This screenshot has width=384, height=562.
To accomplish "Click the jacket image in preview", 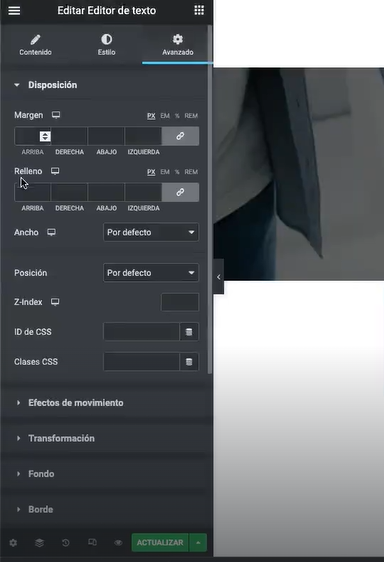I will point(299,174).
